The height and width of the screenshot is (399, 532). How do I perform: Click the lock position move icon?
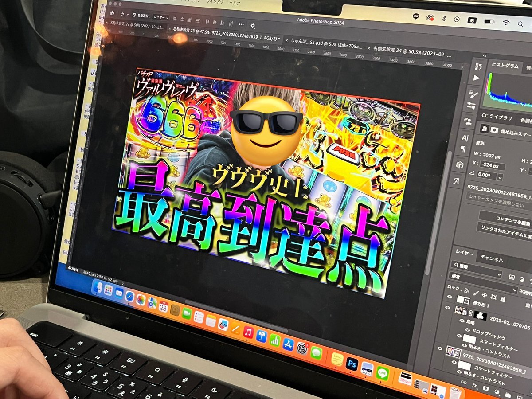(x=485, y=295)
